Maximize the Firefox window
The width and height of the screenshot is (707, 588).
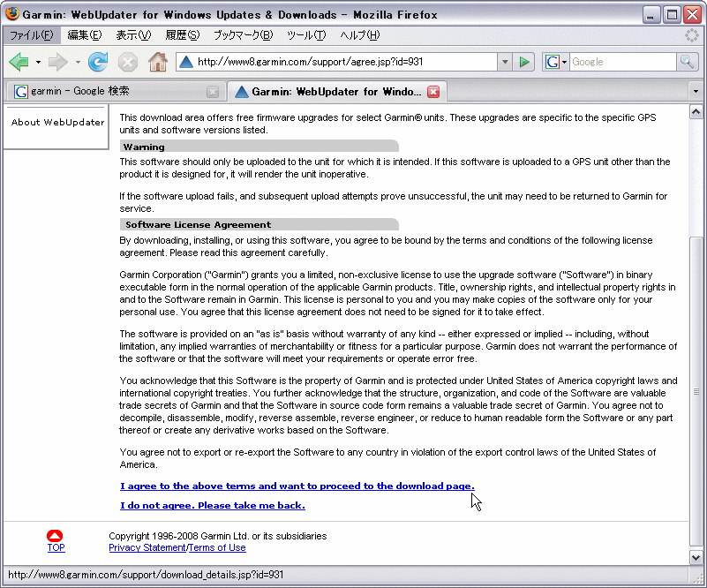(x=672, y=15)
